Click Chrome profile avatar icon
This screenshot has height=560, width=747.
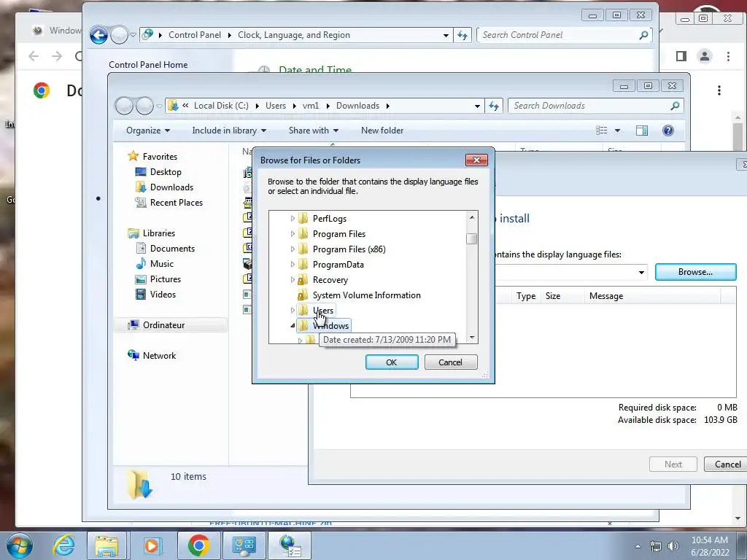[704, 56]
